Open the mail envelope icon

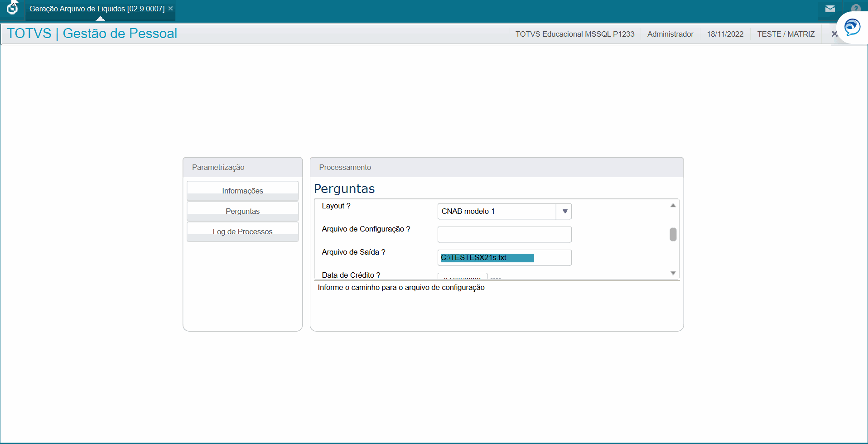point(830,9)
